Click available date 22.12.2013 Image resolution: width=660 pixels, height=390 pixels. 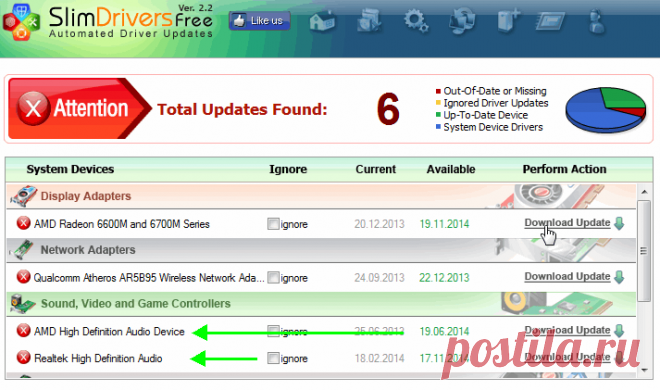tap(444, 278)
